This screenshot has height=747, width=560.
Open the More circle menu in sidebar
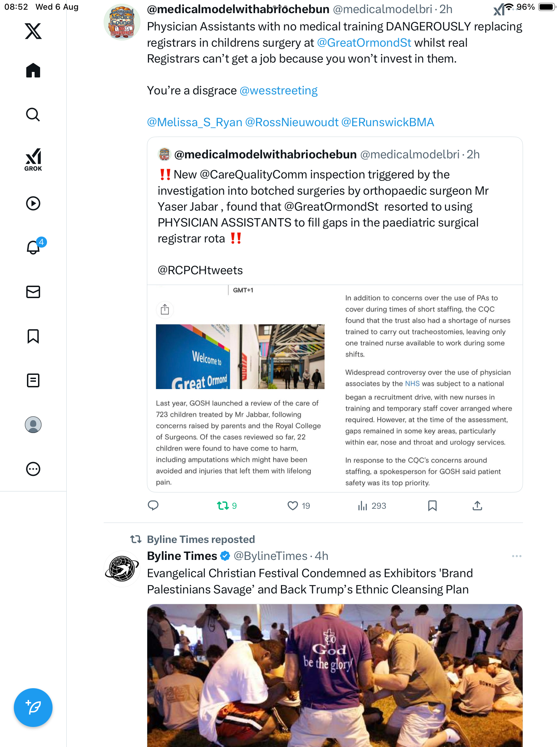[33, 469]
